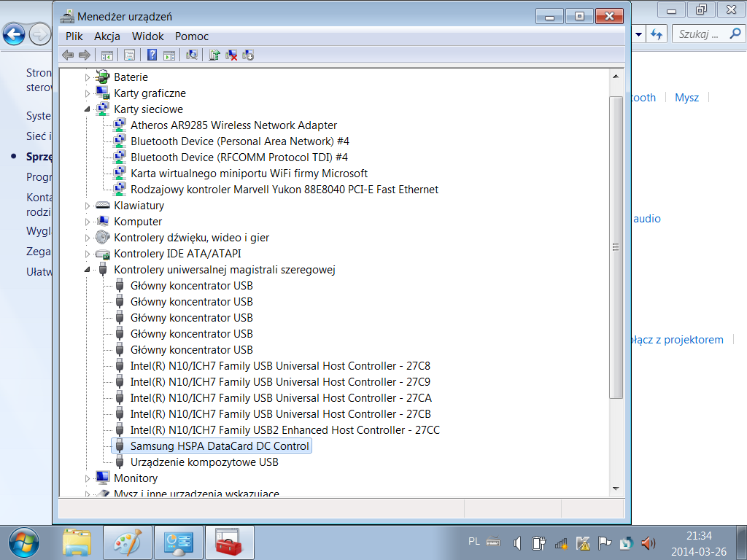Click the Szukaj search field in Control Panel
The image size is (747, 560).
708,34
